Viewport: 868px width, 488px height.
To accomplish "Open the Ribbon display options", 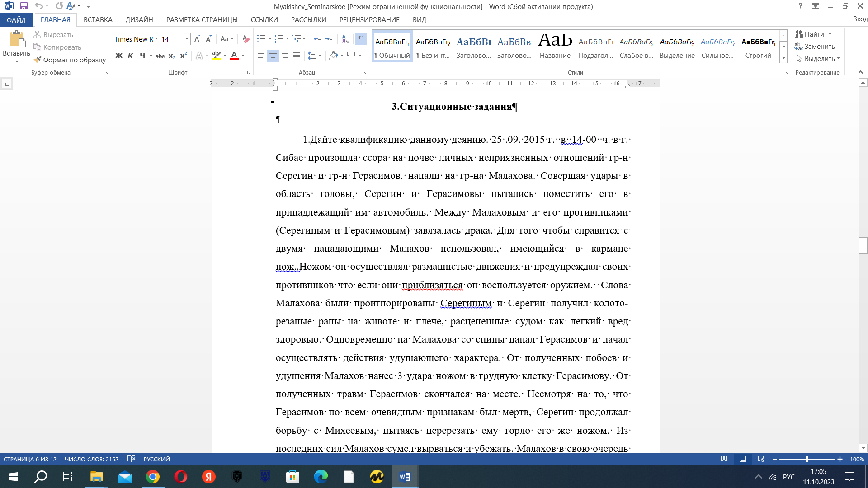I will coord(816,6).
